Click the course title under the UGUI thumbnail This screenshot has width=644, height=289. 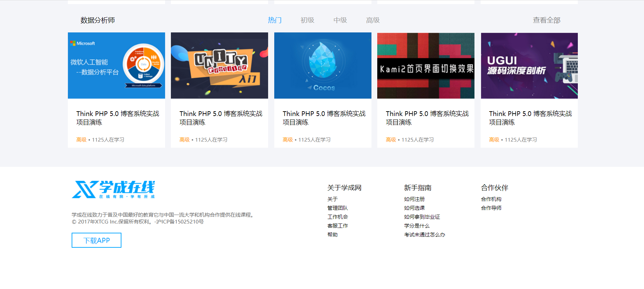[x=530, y=118]
